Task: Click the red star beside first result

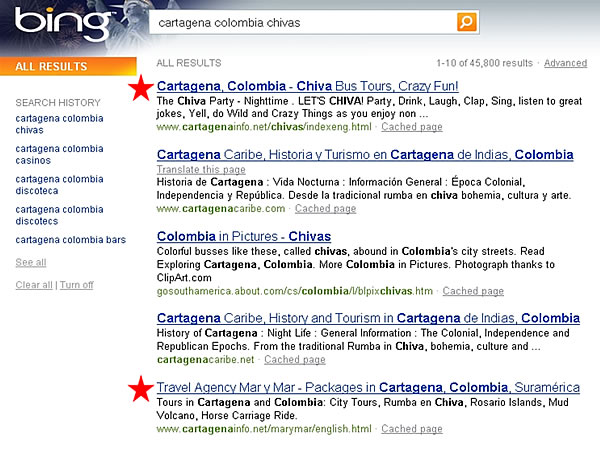Action: click(x=141, y=89)
